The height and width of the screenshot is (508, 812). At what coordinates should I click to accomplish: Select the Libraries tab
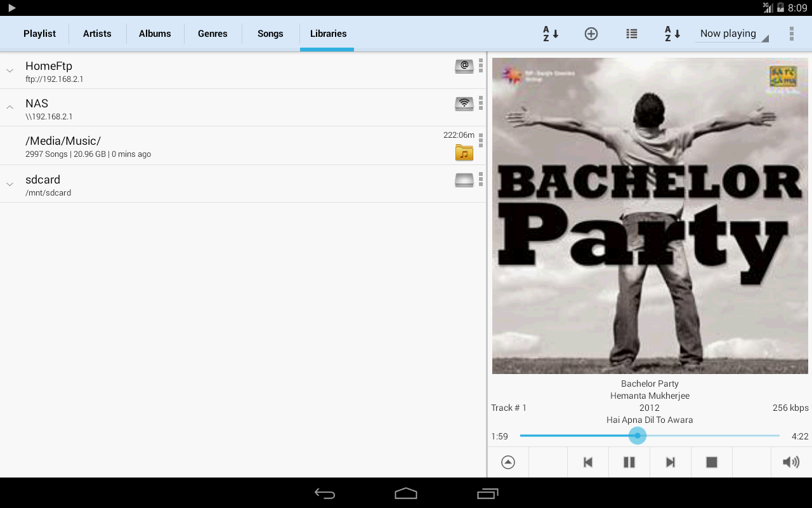click(328, 34)
